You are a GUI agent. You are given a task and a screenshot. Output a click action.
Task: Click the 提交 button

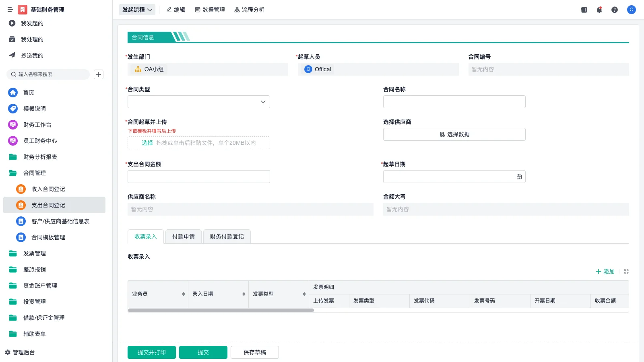(x=203, y=352)
